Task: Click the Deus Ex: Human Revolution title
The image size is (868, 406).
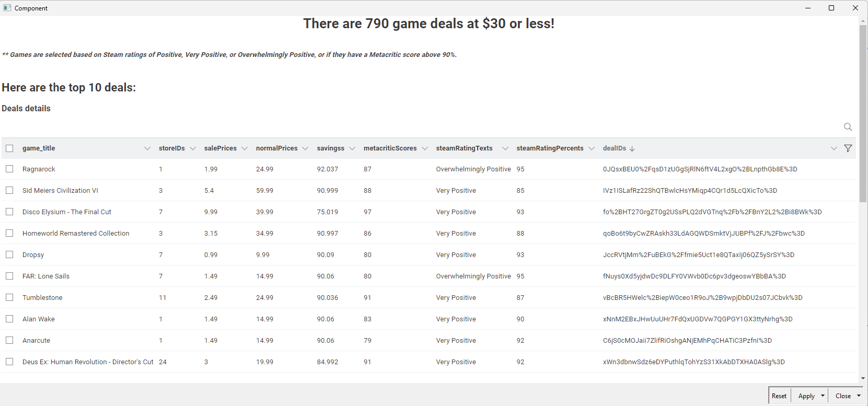Action: click(88, 362)
